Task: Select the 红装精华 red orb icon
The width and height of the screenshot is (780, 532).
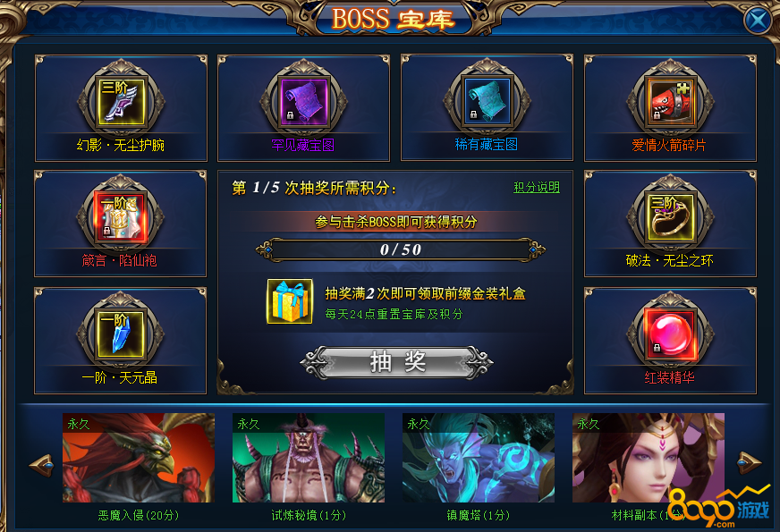Action: pyautogui.click(x=670, y=334)
